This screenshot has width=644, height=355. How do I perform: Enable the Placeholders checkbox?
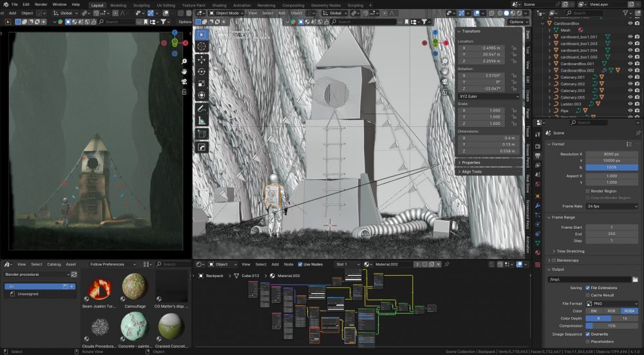click(x=588, y=341)
